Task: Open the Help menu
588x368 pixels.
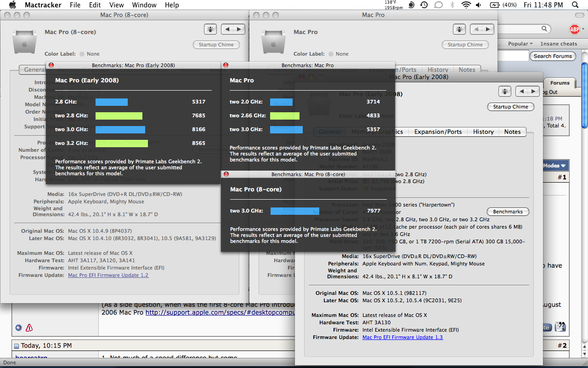Action: coord(172,5)
